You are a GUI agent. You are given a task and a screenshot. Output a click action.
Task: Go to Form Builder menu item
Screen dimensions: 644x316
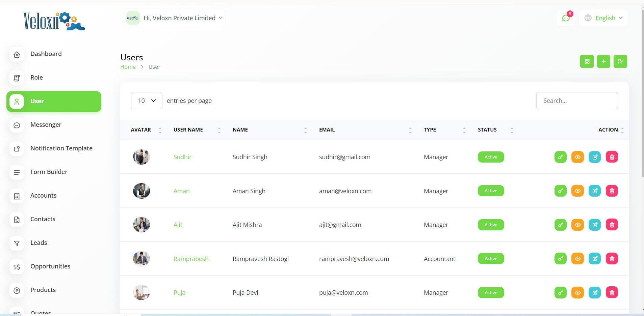[49, 172]
